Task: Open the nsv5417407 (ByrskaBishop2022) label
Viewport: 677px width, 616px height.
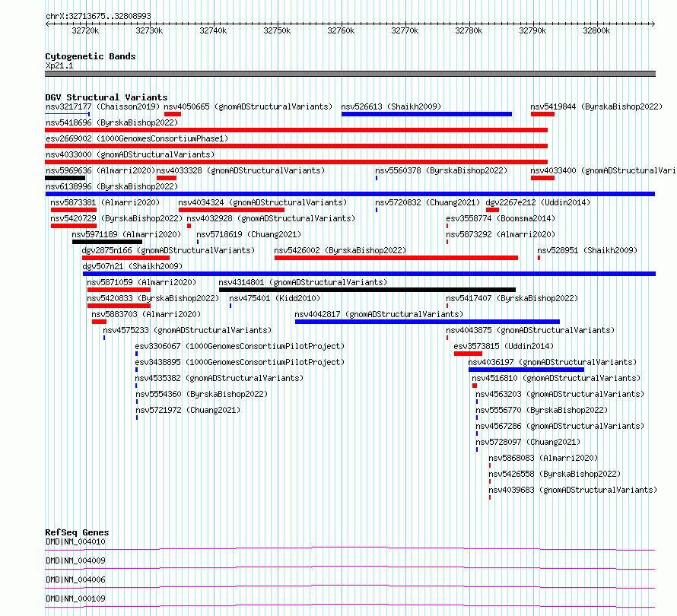Action: click(x=512, y=298)
